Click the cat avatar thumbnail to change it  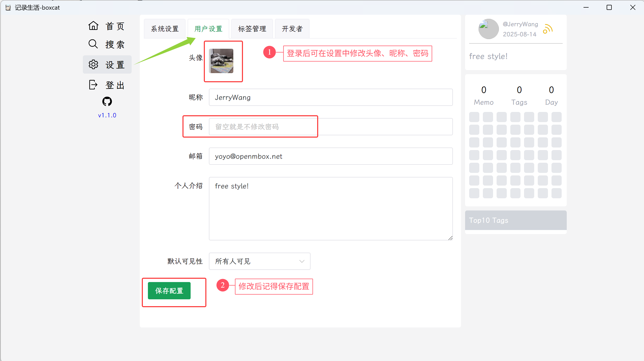pos(221,61)
